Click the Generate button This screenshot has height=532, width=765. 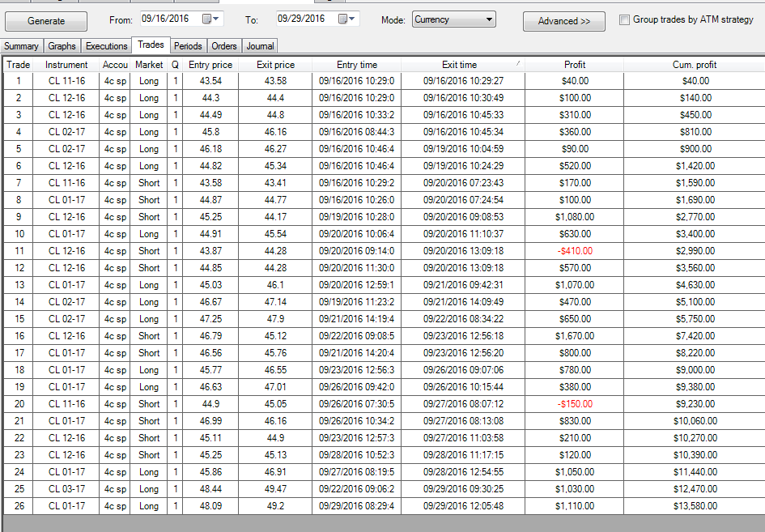pyautogui.click(x=46, y=21)
